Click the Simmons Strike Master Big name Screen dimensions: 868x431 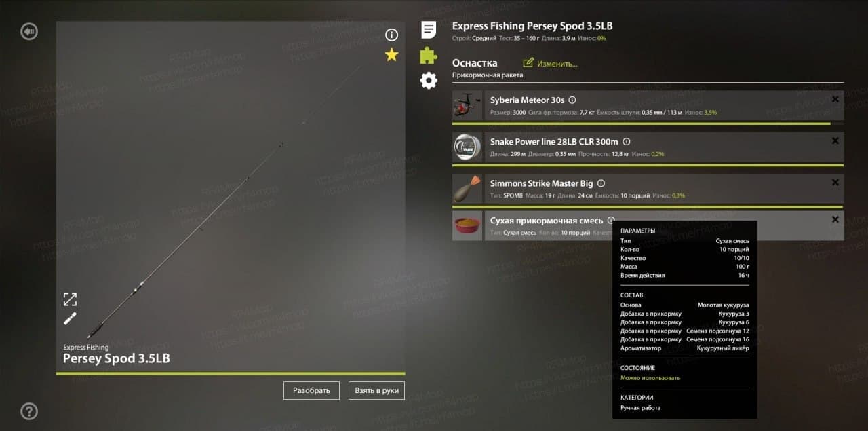pyautogui.click(x=542, y=183)
